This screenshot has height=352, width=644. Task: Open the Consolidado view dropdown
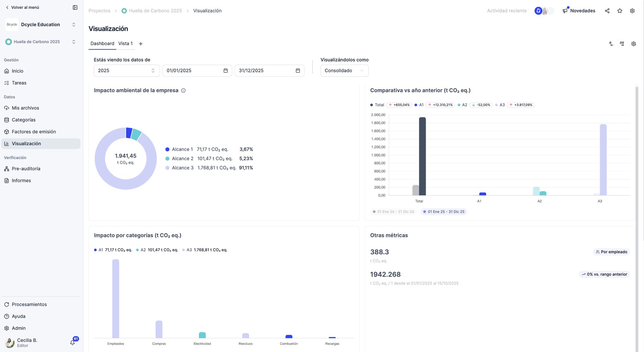point(345,70)
